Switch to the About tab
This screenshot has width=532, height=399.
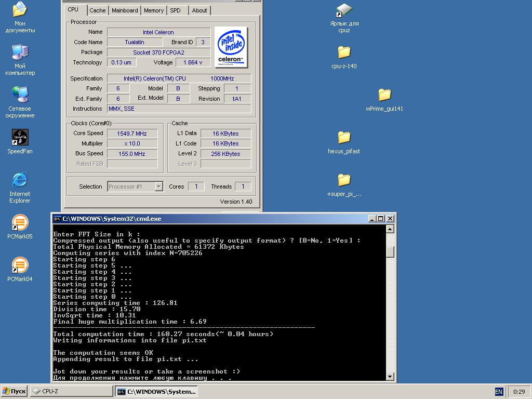[199, 10]
